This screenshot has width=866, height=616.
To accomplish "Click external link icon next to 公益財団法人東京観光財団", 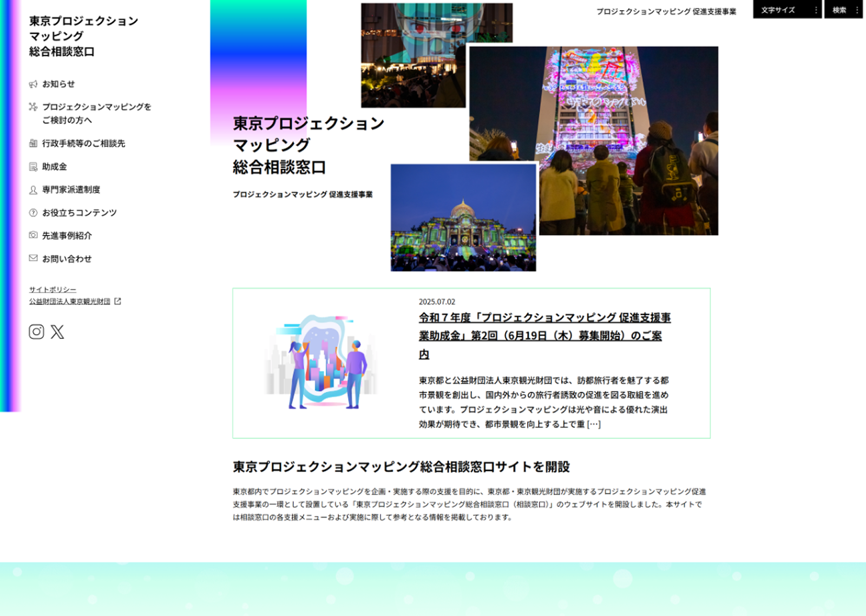I will coord(117,302).
